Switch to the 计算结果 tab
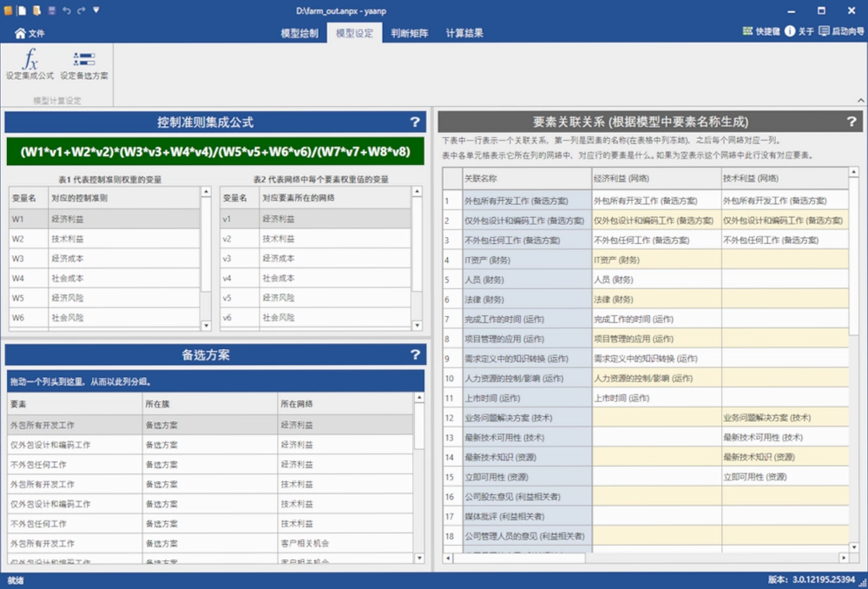This screenshot has height=589, width=868. coord(464,33)
